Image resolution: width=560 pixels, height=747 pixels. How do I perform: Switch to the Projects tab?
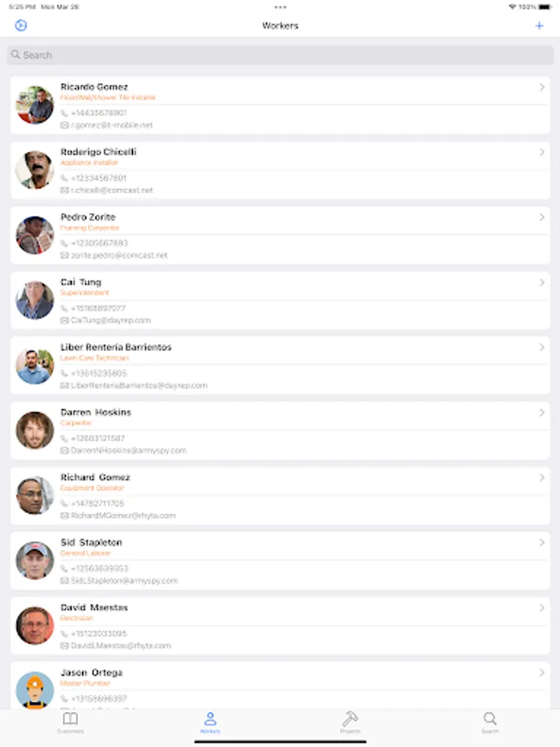(x=350, y=723)
